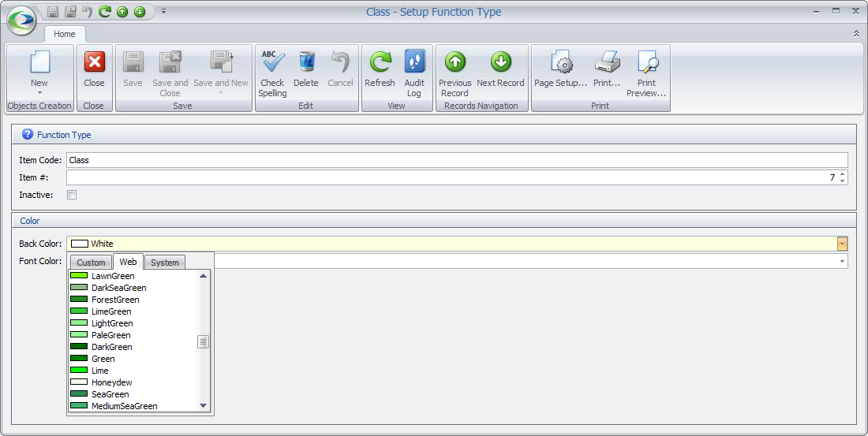Click the quick access Previous Record icon
Screen dimensions: 868x436
(122, 12)
